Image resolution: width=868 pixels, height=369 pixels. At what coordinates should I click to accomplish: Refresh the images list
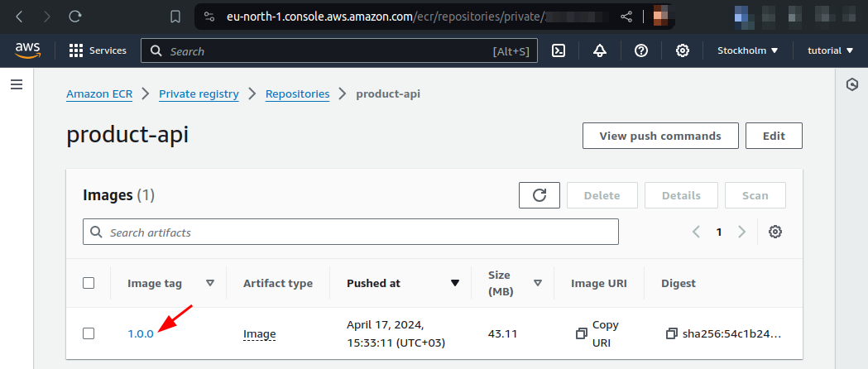pos(540,195)
